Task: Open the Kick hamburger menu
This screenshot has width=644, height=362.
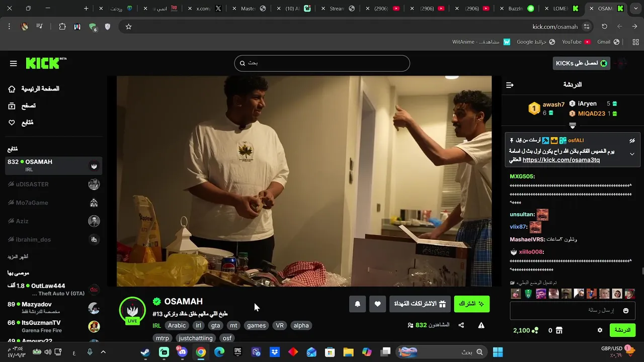Action: (14, 63)
